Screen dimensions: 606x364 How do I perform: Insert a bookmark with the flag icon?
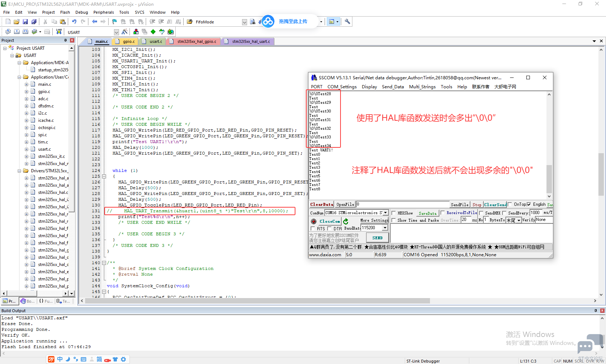tap(114, 22)
